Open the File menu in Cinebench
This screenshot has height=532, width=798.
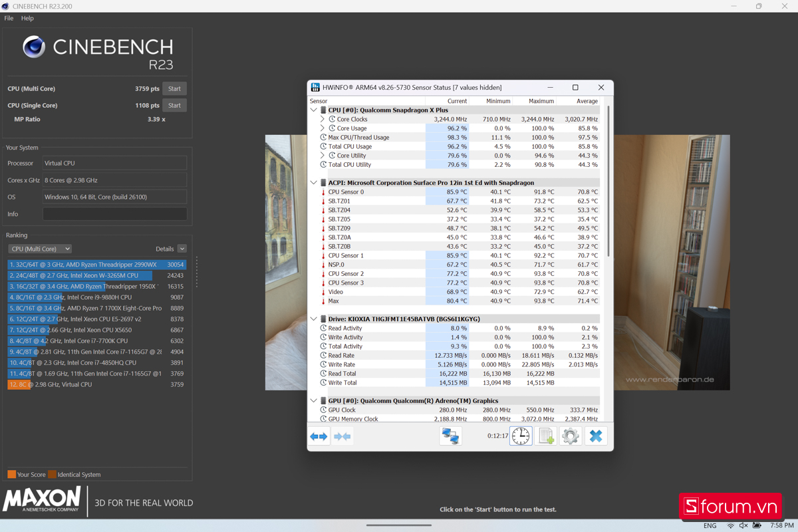9,19
